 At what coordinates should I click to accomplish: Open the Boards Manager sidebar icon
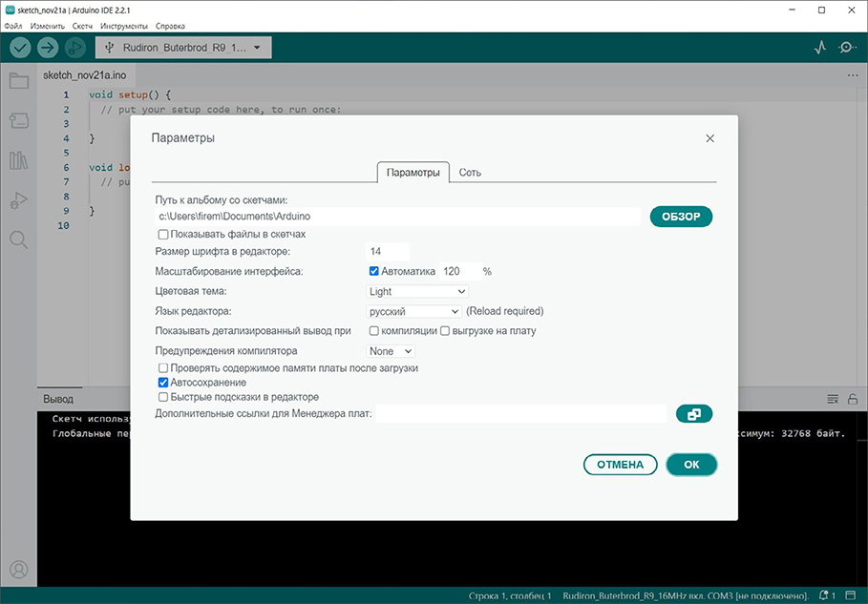click(x=19, y=121)
